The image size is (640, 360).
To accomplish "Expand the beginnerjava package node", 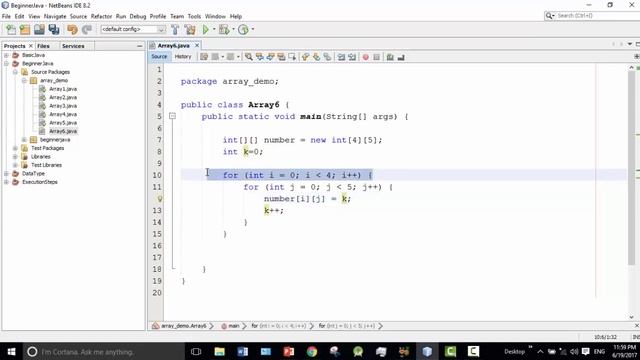I will click(x=24, y=140).
